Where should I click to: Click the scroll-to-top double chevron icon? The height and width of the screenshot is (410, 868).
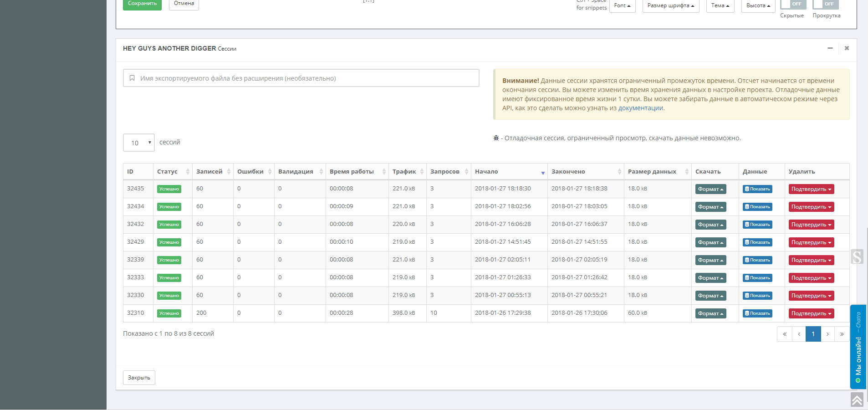click(857, 400)
